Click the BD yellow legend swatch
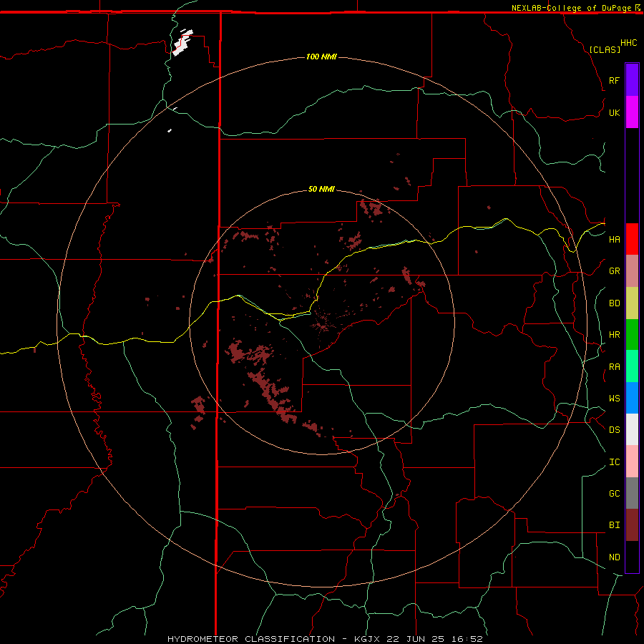This screenshot has width=644, height=644. click(632, 303)
